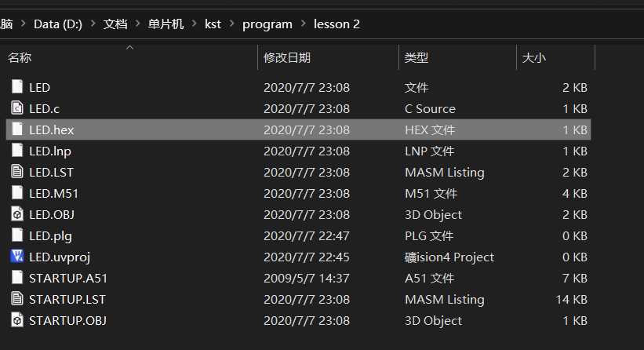Click the LED.c C source file icon
644x350 pixels.
(17, 108)
